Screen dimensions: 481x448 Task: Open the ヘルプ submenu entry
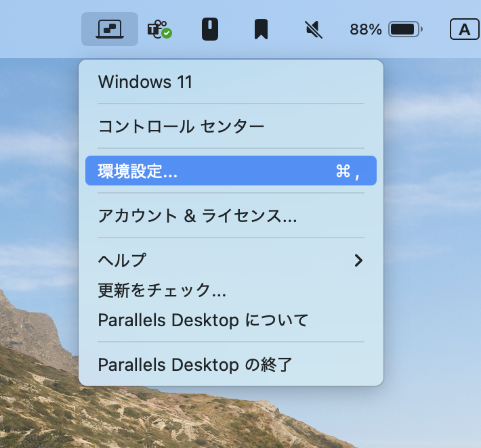[231, 261]
